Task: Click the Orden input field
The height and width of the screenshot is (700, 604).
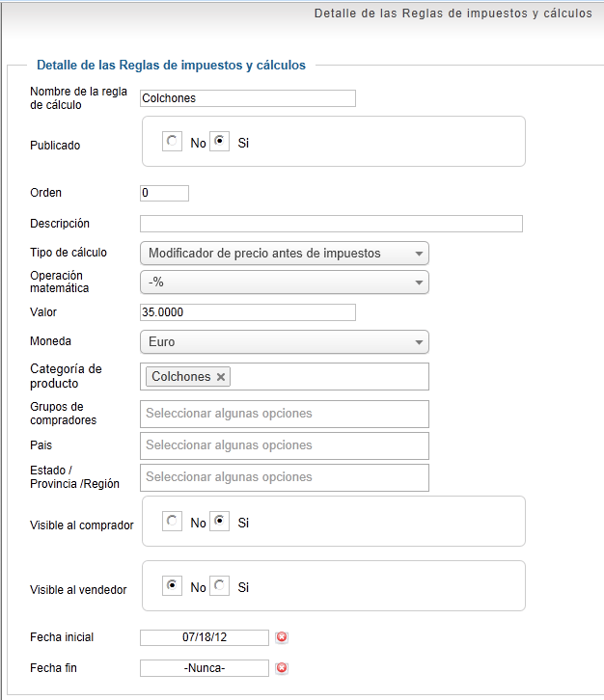Action: coord(164,193)
